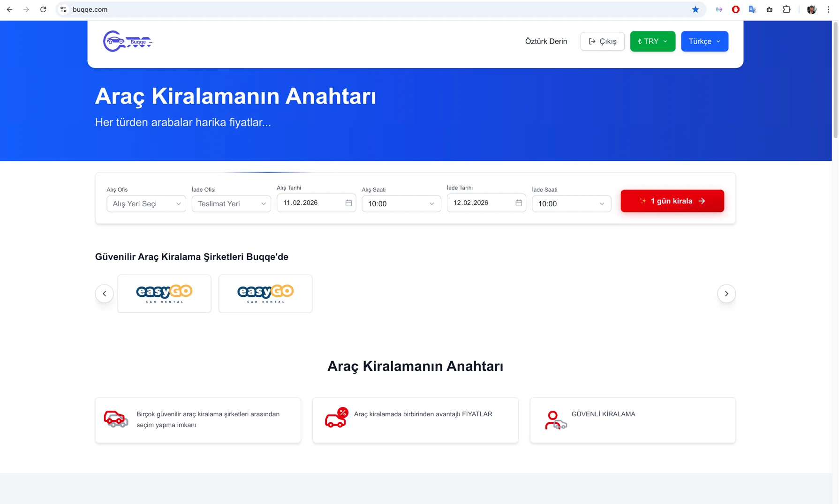839x504 pixels.
Task: Open the Türkçe language menu
Action: (704, 41)
